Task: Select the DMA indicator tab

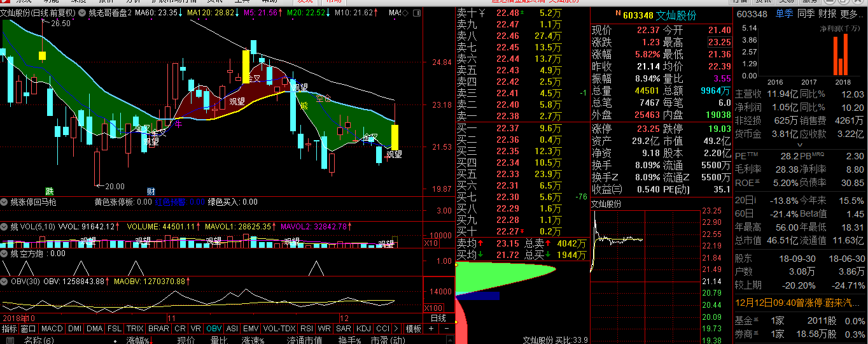Action: [94, 329]
